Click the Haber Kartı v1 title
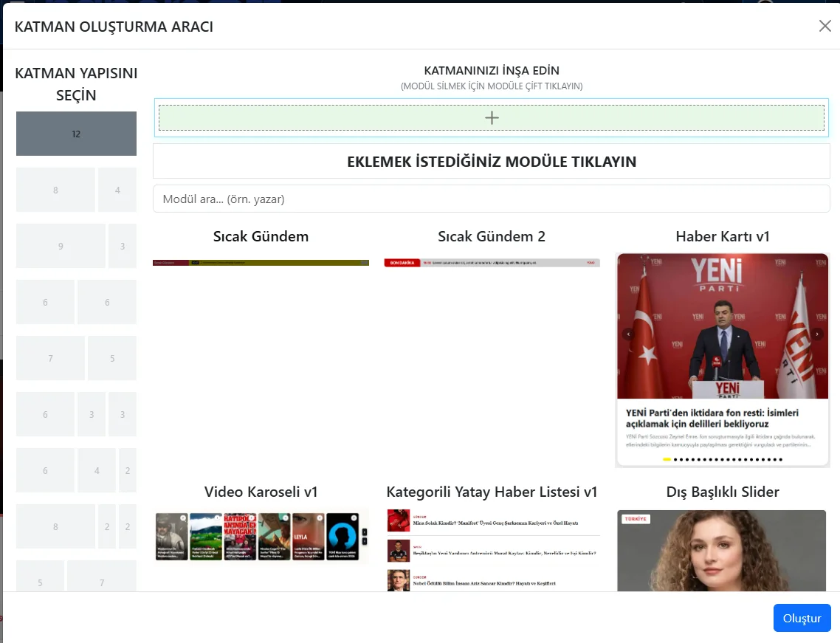Viewport: 840px width, 643px height. [x=722, y=236]
